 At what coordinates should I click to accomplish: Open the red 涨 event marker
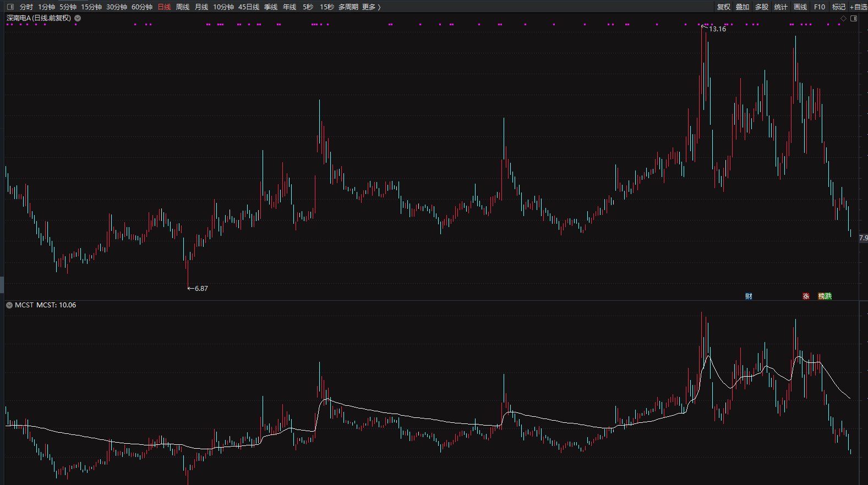(806, 296)
